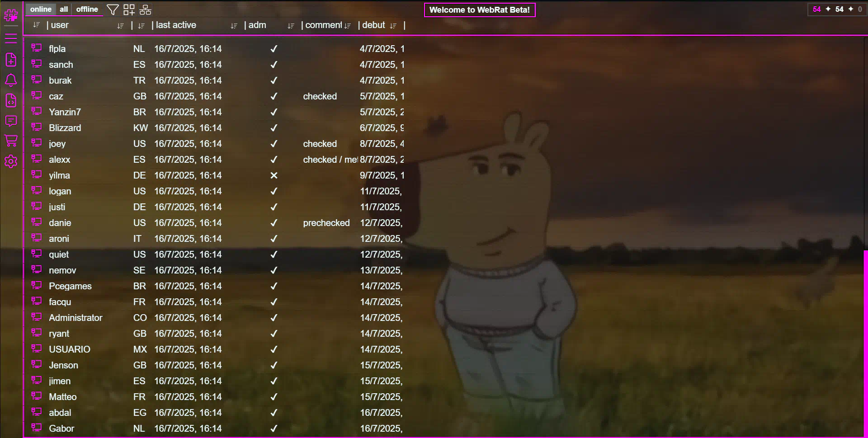Click the adm X mark on the yilma row

click(274, 175)
